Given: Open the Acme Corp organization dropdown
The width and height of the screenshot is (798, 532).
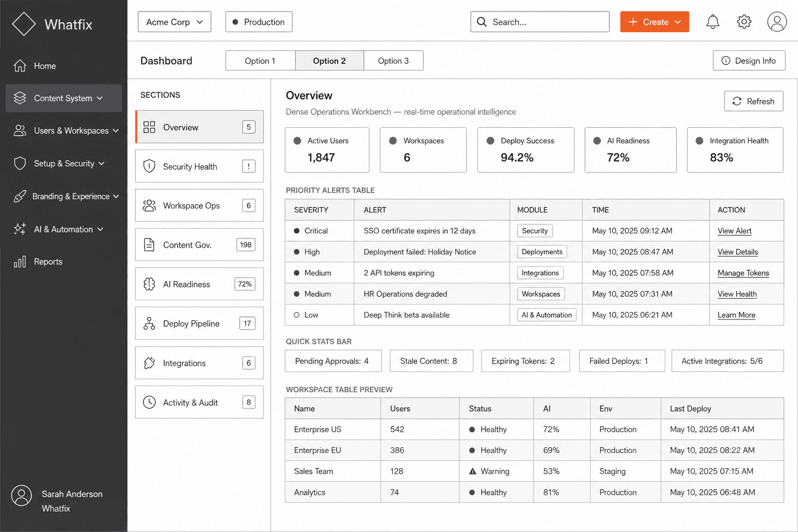Looking at the screenshot, I should point(175,22).
